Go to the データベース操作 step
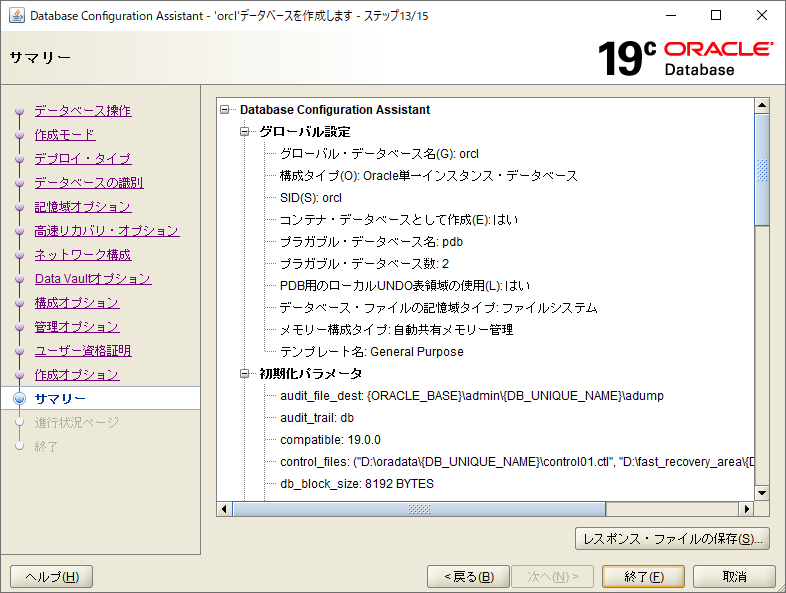The height and width of the screenshot is (593, 786). [83, 110]
